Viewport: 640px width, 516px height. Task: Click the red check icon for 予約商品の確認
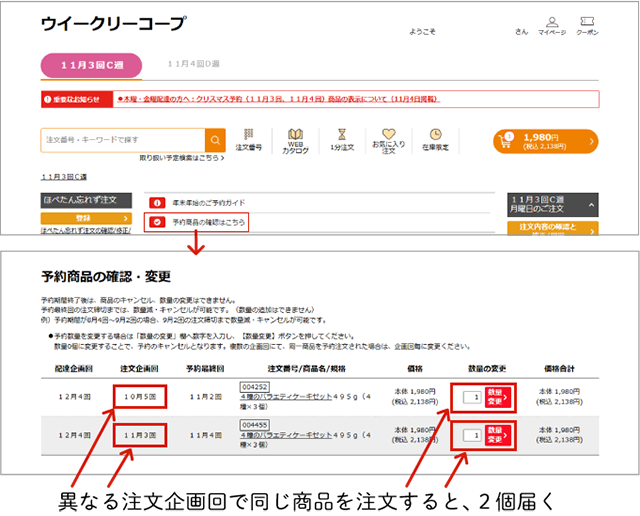(x=157, y=222)
